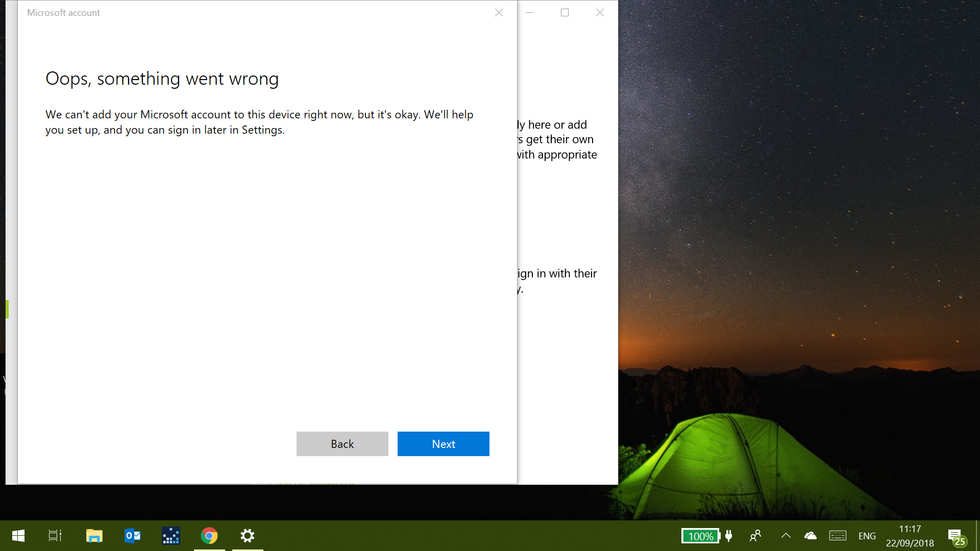980x551 pixels.
Task: Click the Back button to return
Action: (x=342, y=443)
